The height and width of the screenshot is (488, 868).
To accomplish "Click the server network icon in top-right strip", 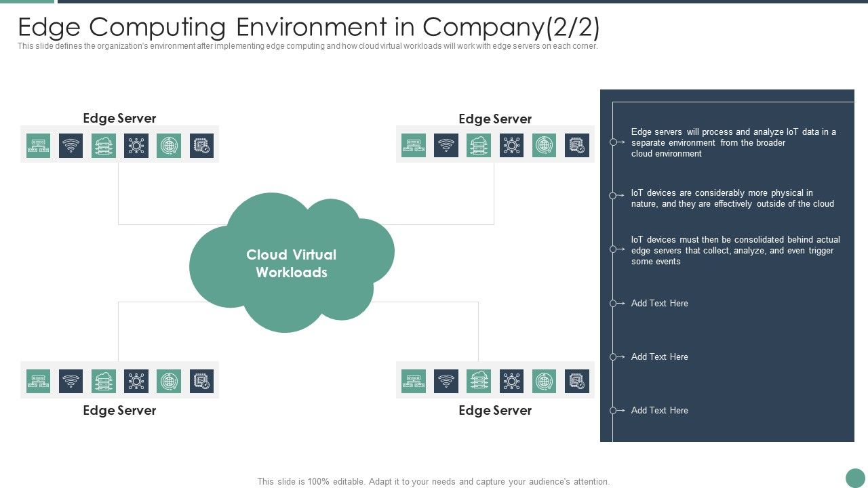I will tap(414, 145).
